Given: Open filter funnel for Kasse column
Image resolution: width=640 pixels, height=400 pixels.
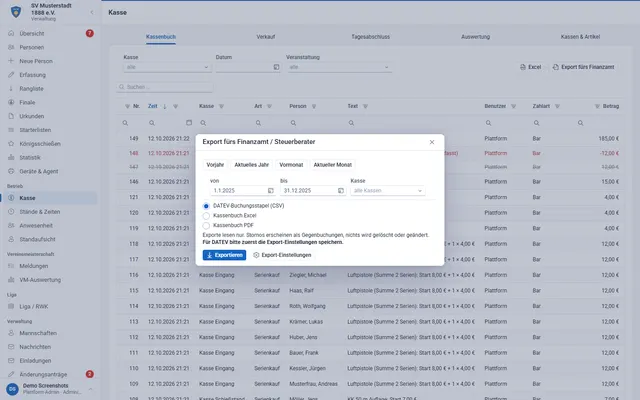Looking at the screenshot, I should click(x=221, y=107).
